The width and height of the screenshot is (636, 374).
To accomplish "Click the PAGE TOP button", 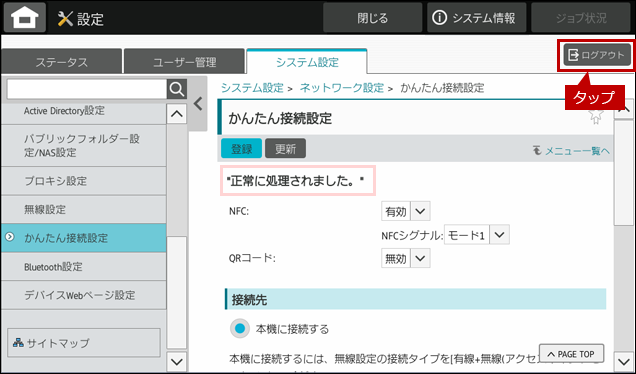I will (x=571, y=354).
